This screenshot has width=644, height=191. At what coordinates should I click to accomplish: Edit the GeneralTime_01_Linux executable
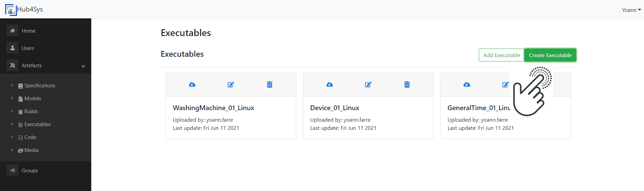[506, 85]
